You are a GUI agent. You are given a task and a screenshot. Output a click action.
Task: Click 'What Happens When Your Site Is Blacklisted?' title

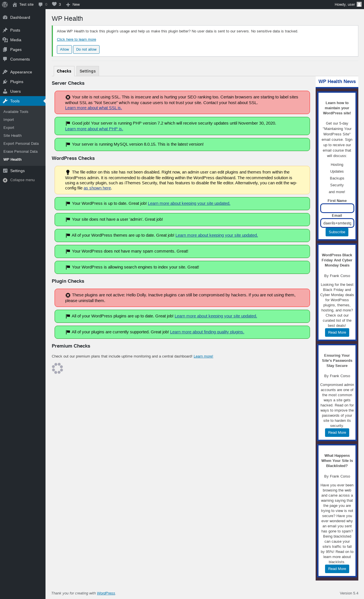coord(337,461)
